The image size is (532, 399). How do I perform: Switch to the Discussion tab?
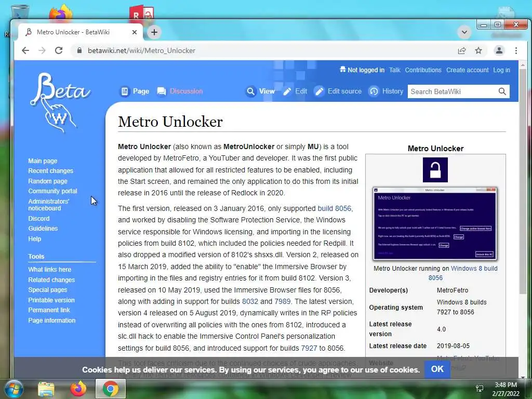pyautogui.click(x=180, y=91)
